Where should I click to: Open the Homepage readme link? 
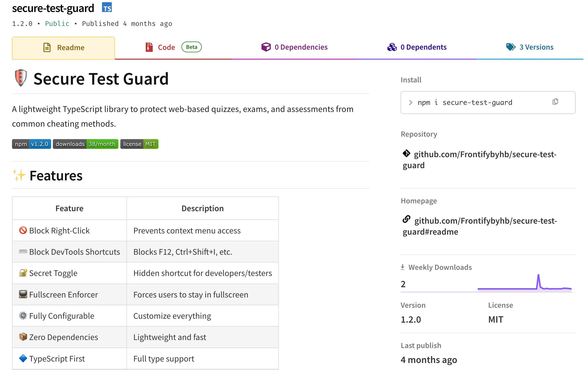pyautogui.click(x=480, y=226)
